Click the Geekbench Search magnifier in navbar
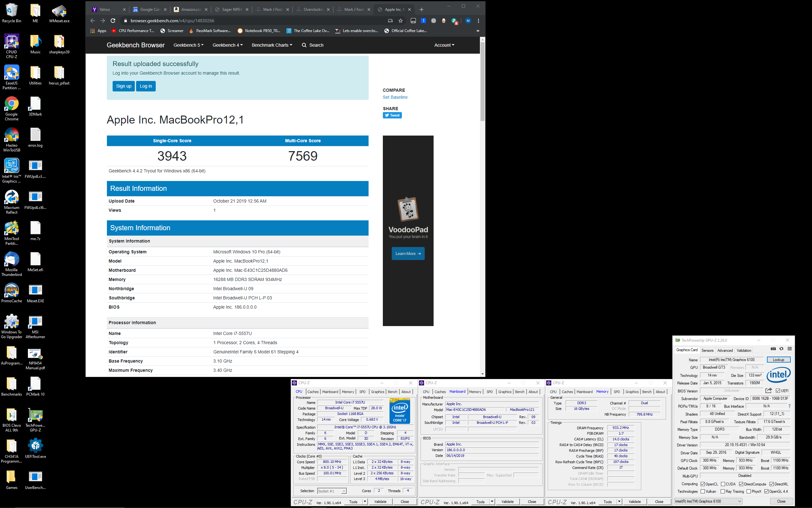The height and width of the screenshot is (508, 812). point(304,45)
